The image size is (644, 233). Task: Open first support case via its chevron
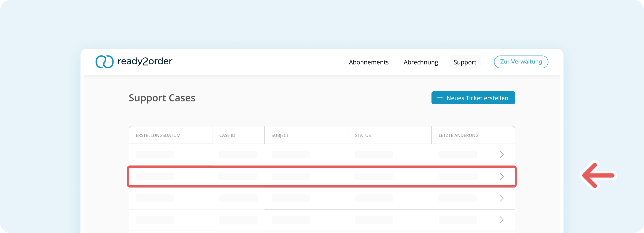(502, 155)
